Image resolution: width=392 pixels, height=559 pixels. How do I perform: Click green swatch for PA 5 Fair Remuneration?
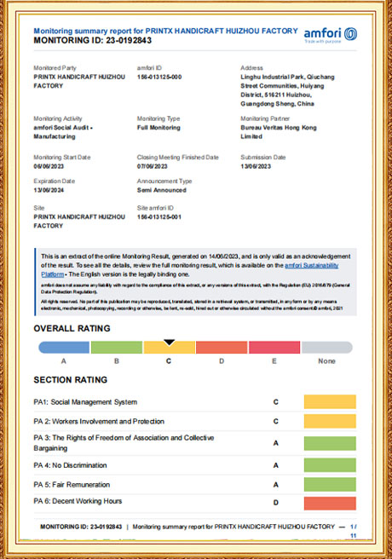point(330,485)
